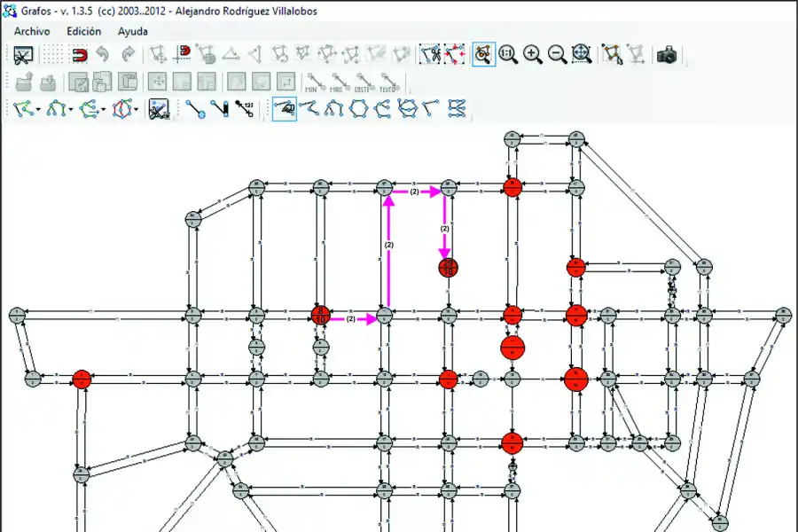This screenshot has height=532, width=798.
Task: Click the zoom-to-fit magnifier icon
Action: tap(582, 55)
